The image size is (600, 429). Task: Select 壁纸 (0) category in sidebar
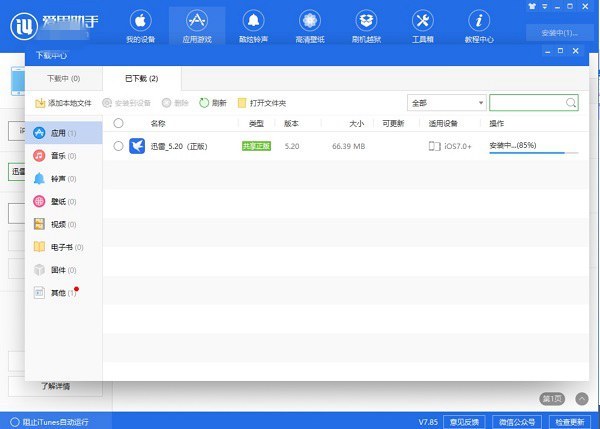click(x=64, y=201)
